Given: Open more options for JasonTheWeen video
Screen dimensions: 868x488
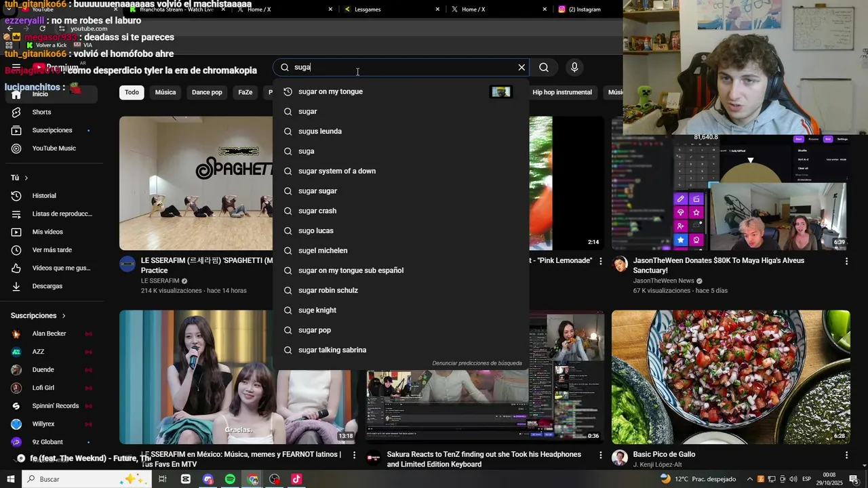Looking at the screenshot, I should point(846,261).
